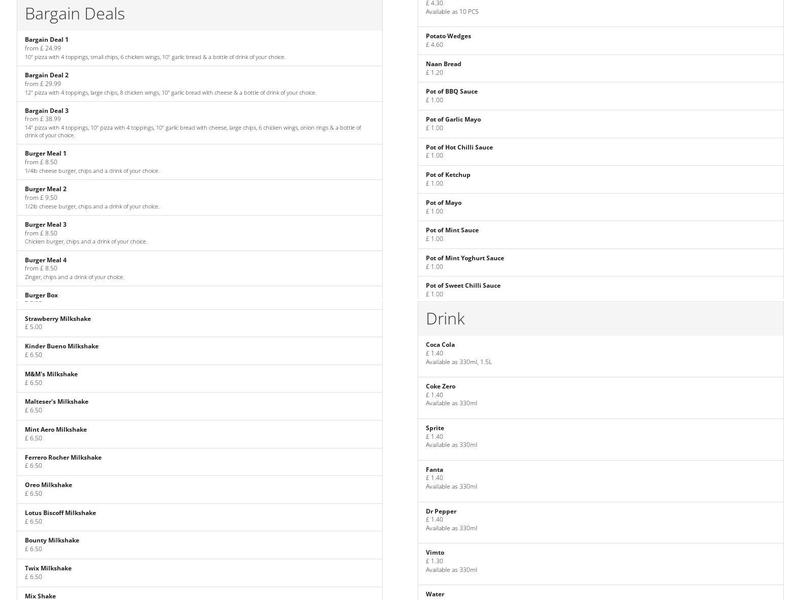This screenshot has height=600, width=800.
Task: Select Burger Meal 1
Action: click(200, 162)
